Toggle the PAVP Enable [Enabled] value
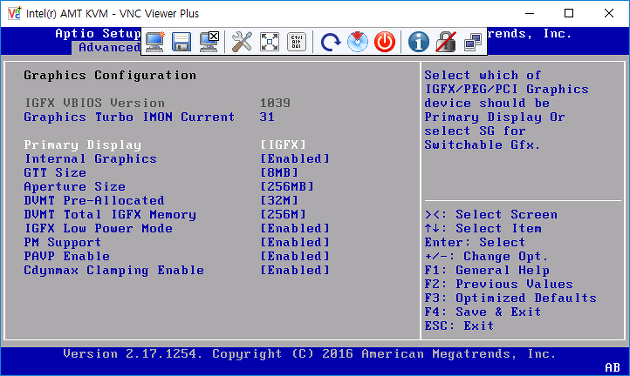 tap(295, 256)
